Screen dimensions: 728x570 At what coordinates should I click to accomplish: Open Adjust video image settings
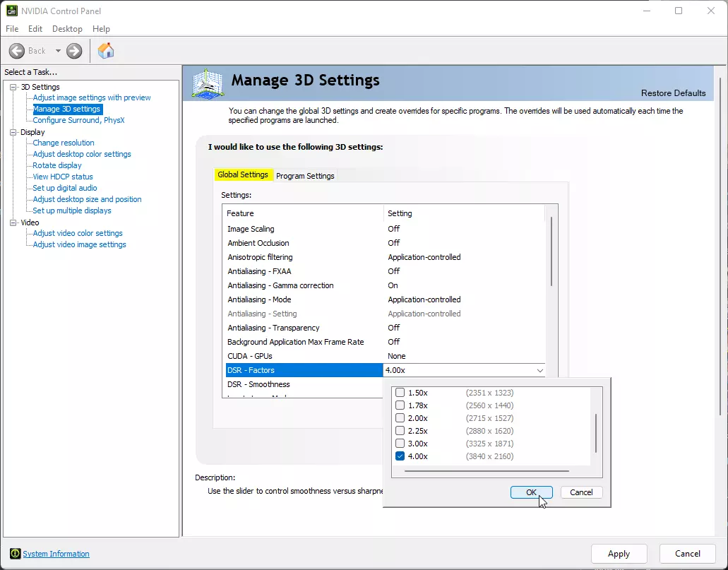click(79, 244)
